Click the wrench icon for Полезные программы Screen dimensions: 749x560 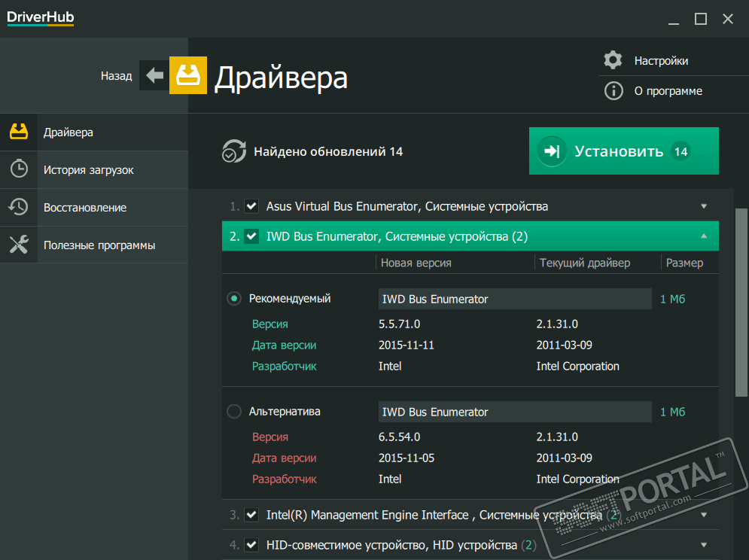click(19, 245)
